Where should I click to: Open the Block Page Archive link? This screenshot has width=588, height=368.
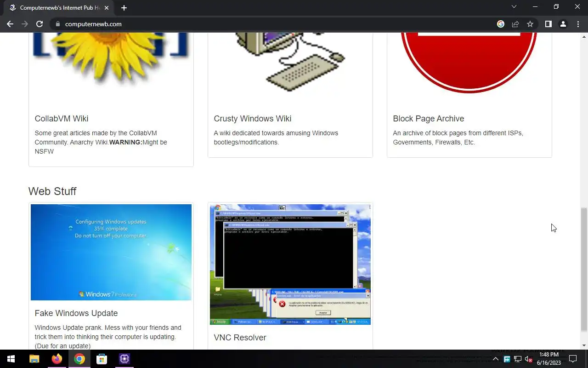429,119
